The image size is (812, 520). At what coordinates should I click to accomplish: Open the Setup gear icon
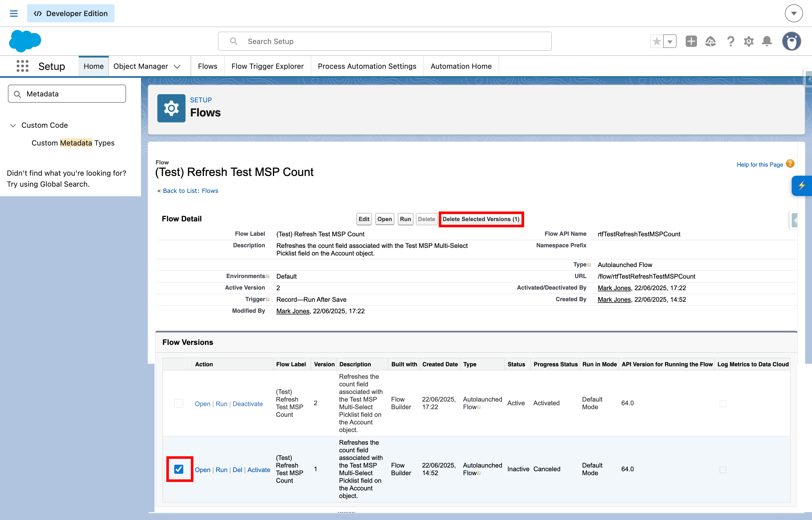tap(749, 41)
